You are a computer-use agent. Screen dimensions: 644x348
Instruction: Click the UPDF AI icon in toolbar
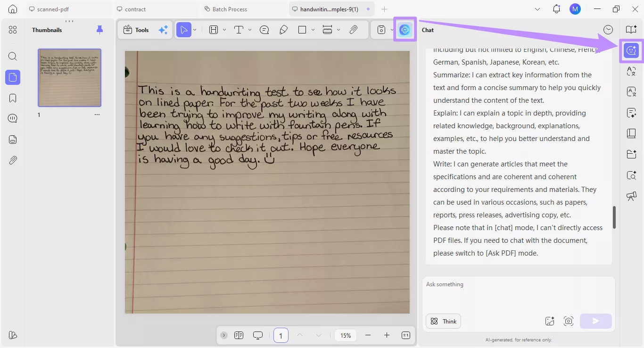405,30
